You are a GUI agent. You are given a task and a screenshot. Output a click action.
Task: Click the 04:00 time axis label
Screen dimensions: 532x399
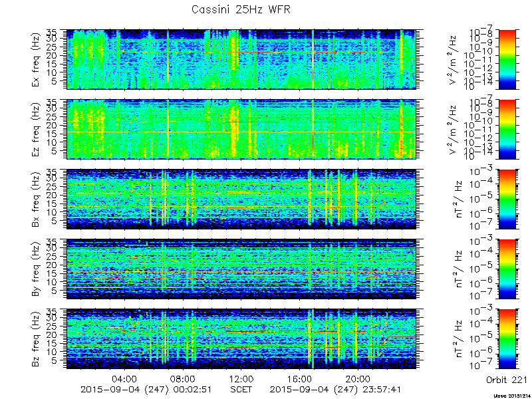pyautogui.click(x=125, y=379)
